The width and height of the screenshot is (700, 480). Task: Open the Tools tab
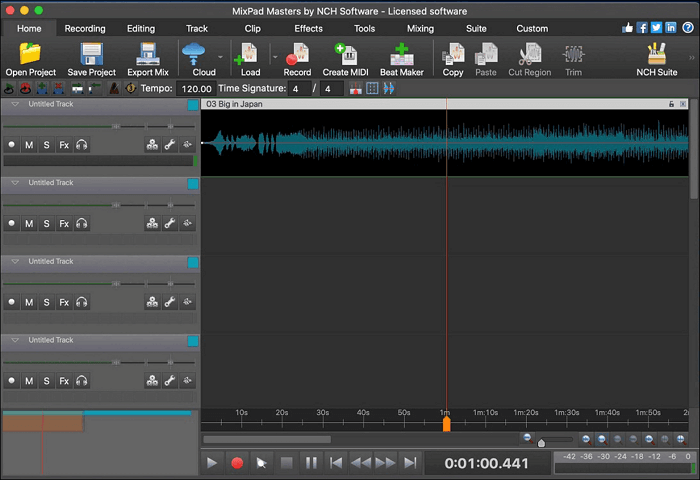pos(364,29)
